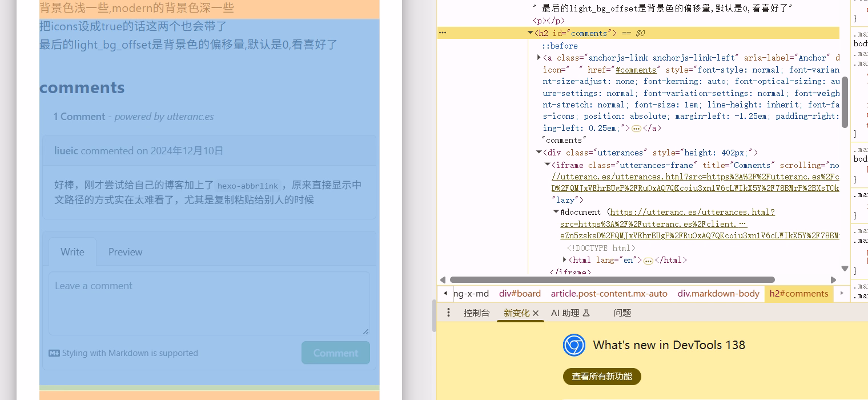868x400 pixels.
Task: Expand the html lang="en" node
Action: coord(565,260)
